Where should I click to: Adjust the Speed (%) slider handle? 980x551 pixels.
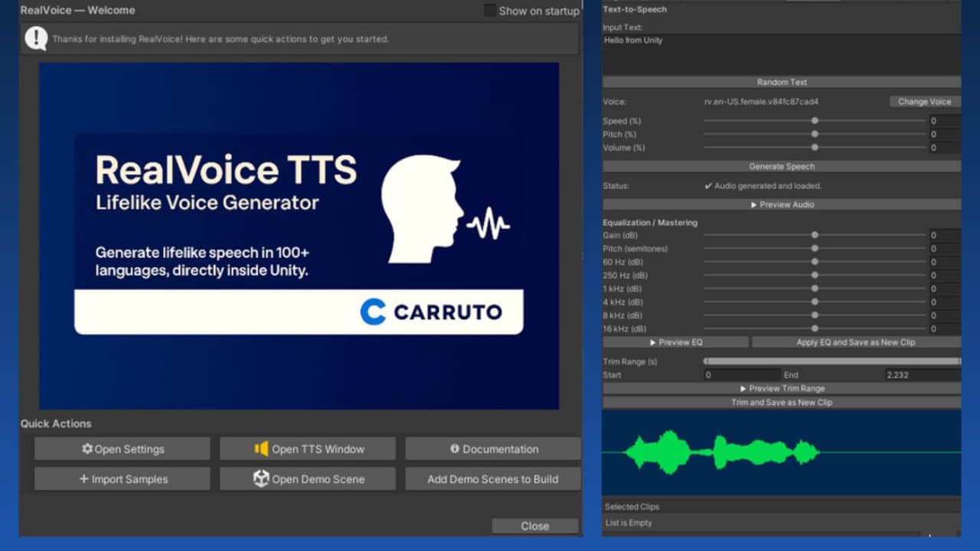click(x=815, y=121)
